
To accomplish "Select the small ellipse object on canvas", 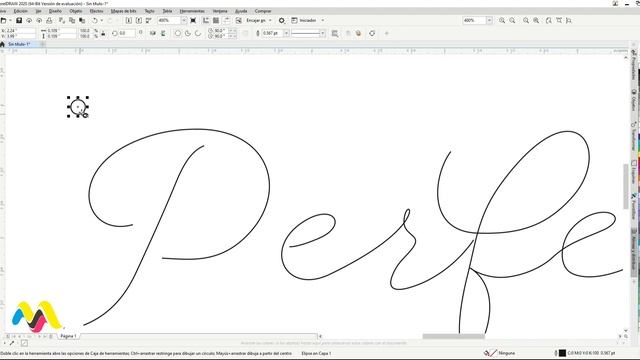I will [x=78, y=107].
